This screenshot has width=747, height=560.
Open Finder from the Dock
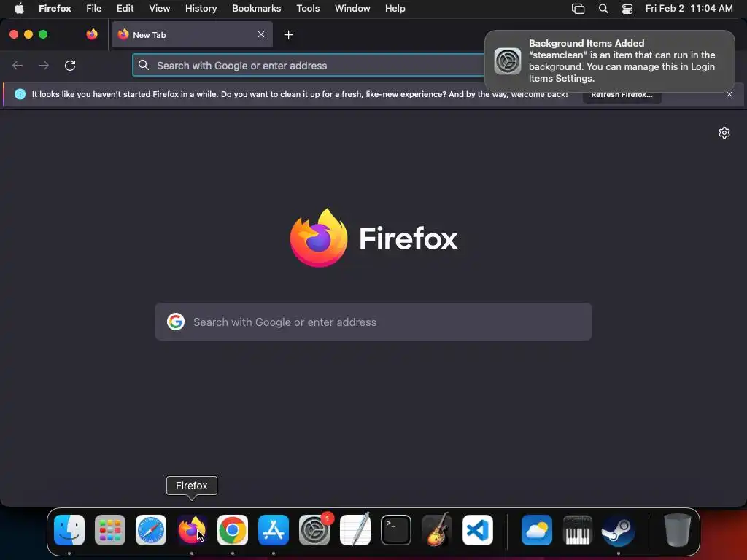click(x=69, y=530)
